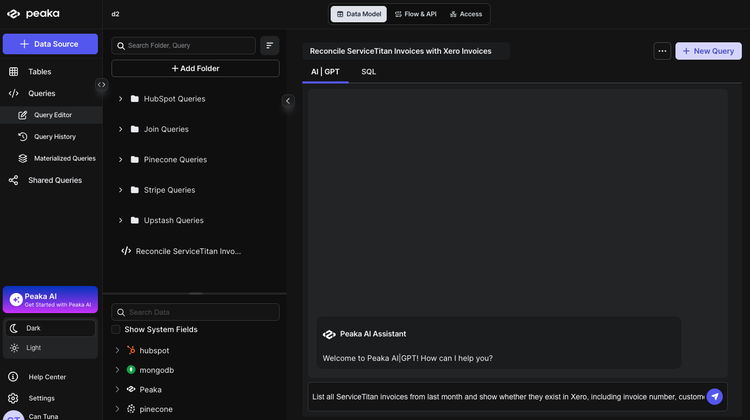The height and width of the screenshot is (420, 750).
Task: Open the Help Center
Action: tap(47, 377)
